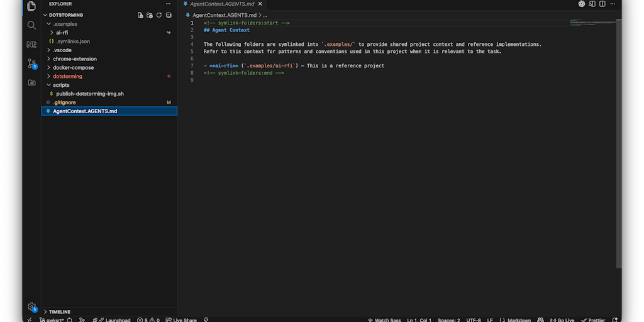Click Prettier formatter status item
This screenshot has height=322, width=644.
pos(593,319)
